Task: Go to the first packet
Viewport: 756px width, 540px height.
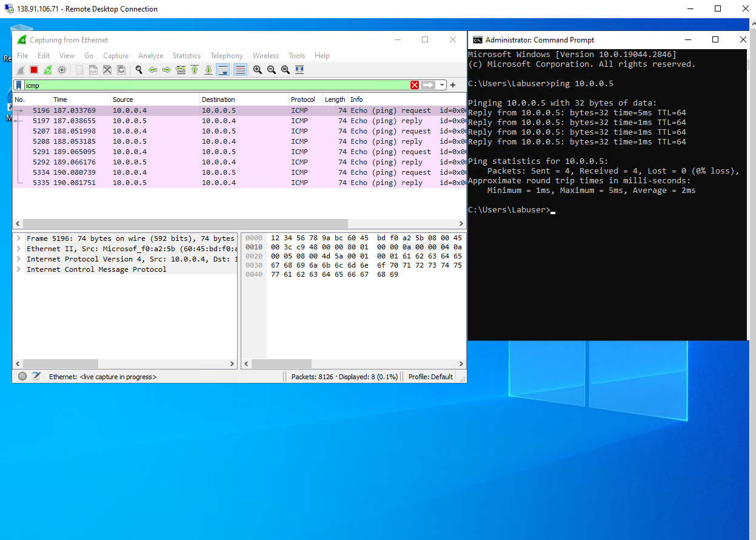Action: [x=195, y=69]
